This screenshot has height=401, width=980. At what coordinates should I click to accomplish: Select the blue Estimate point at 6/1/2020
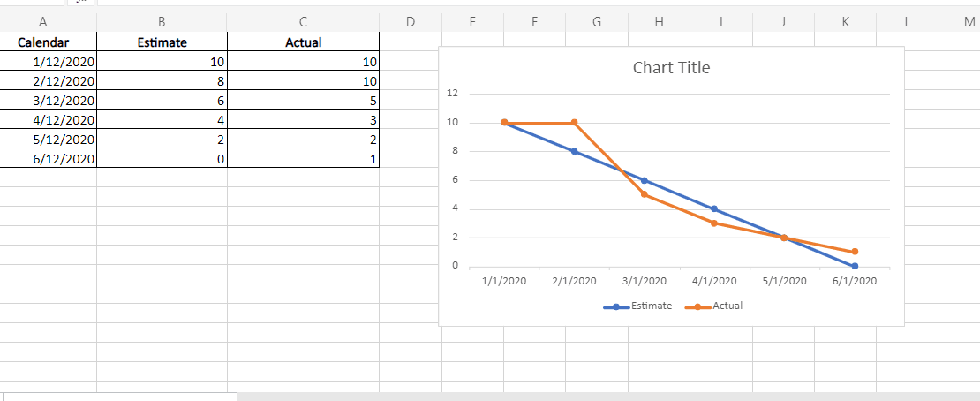(x=855, y=267)
